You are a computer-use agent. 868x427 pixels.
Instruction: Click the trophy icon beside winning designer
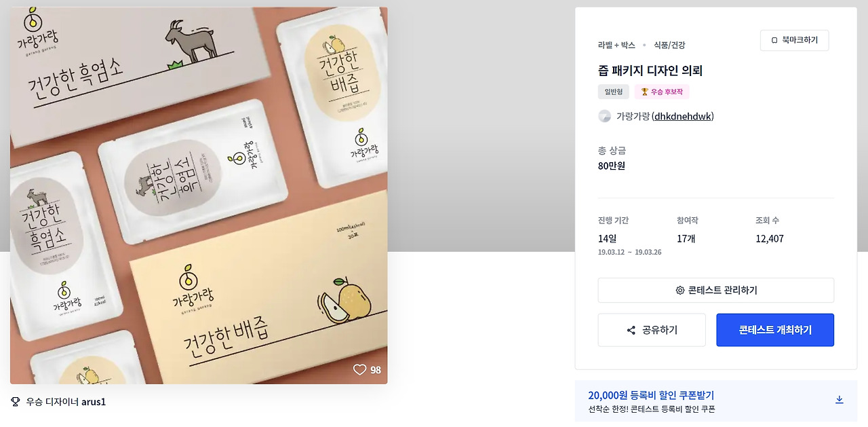(x=16, y=401)
